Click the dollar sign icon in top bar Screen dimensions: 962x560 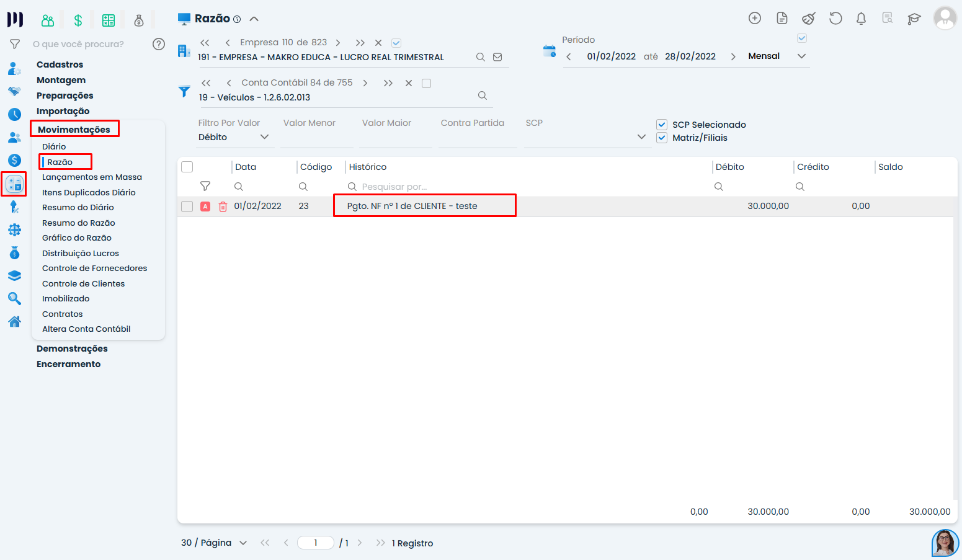click(x=78, y=20)
